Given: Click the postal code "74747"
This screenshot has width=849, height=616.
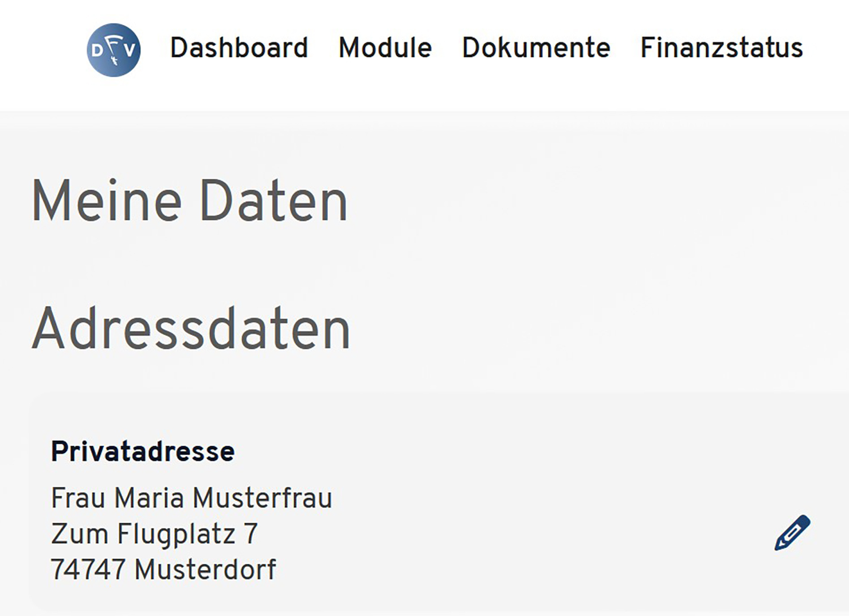Looking at the screenshot, I should [x=88, y=570].
